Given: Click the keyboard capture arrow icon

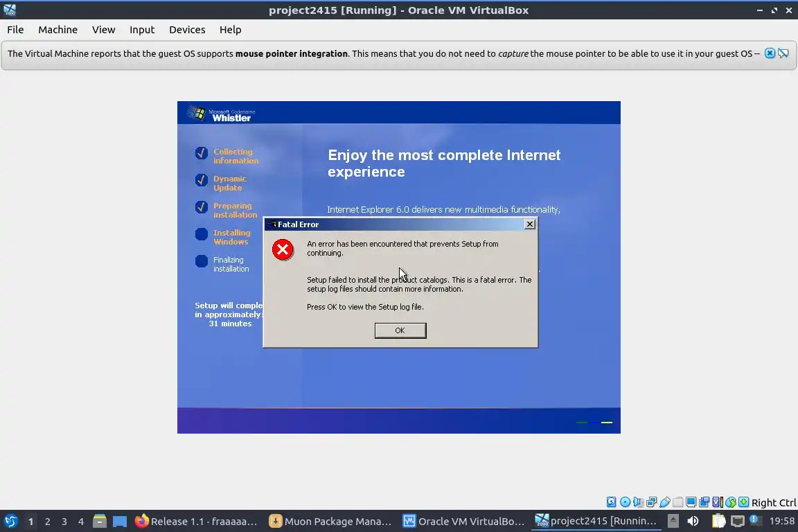Looking at the screenshot, I should pos(743,502).
